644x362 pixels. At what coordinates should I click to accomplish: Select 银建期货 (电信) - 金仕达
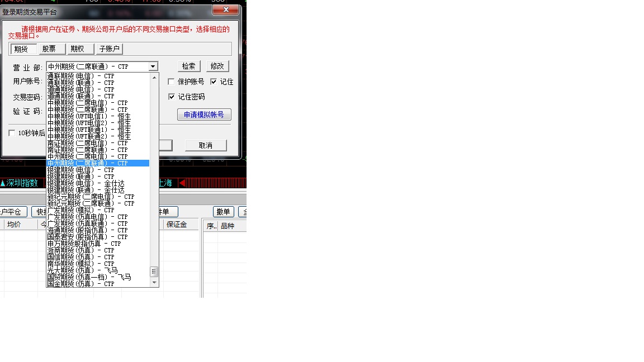coord(98,183)
